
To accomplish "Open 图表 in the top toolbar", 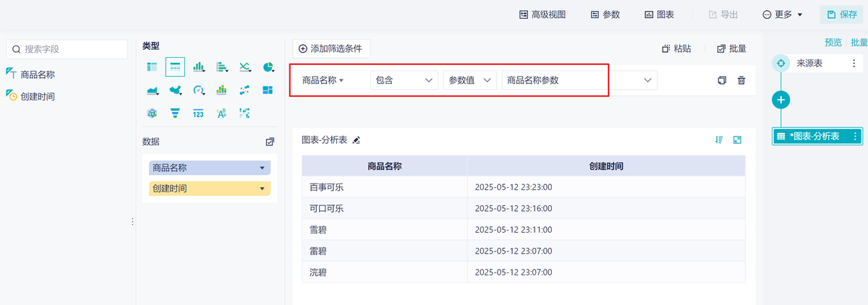I will [660, 14].
